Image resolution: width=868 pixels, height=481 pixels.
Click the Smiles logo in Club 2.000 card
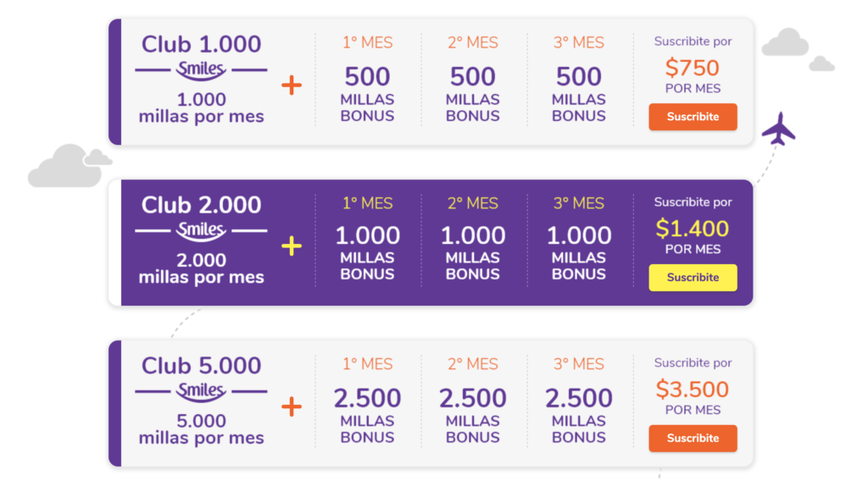tap(201, 230)
